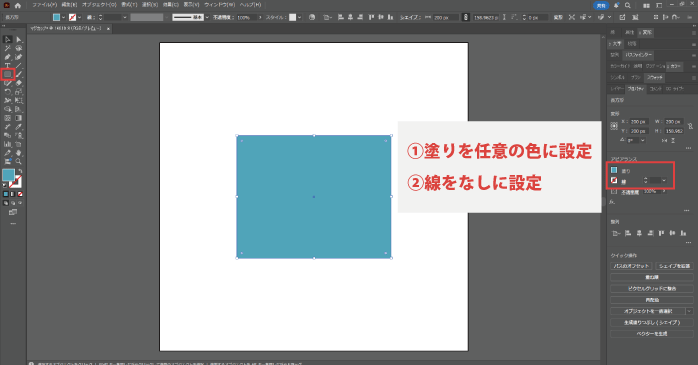698x365 pixels.
Task: Click the Generate Vectors button (ベクターを生成)
Action: (652, 333)
